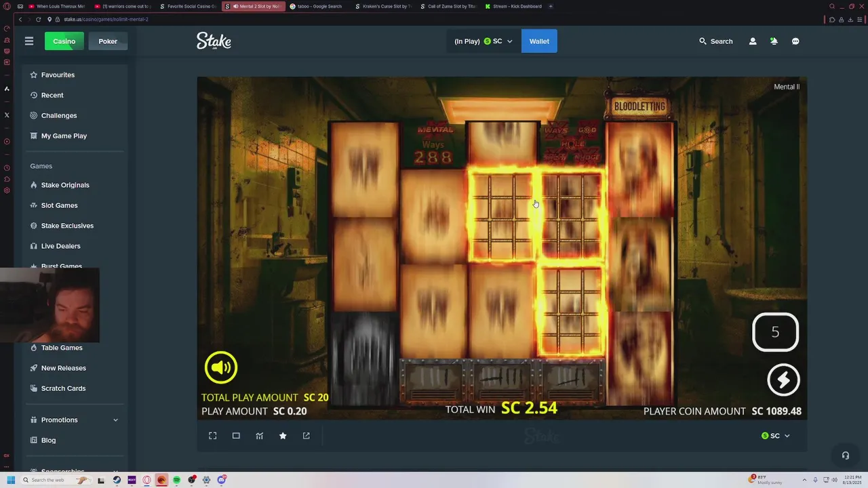Open the Windows Start button
This screenshot has height=488, width=868.
11,480
